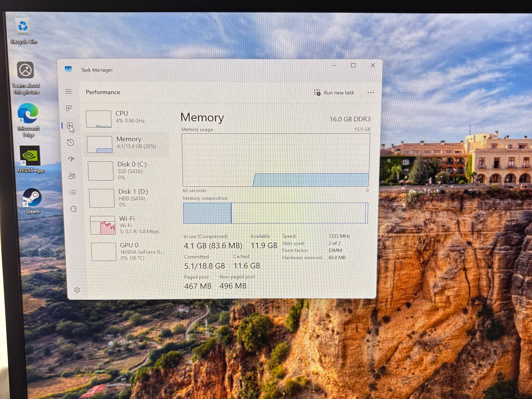Click the Form factor DIMM value

[335, 250]
